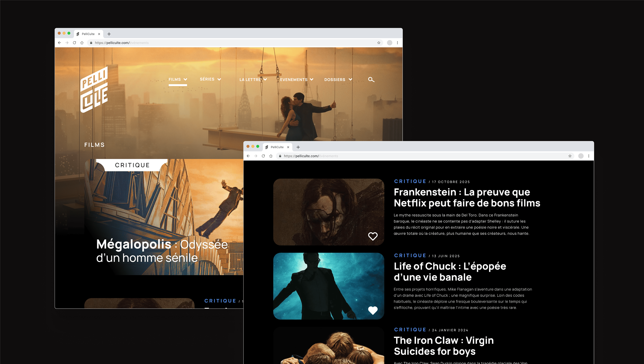This screenshot has height=364, width=644.
Task: Reload page in the back browser window
Action: click(x=74, y=43)
